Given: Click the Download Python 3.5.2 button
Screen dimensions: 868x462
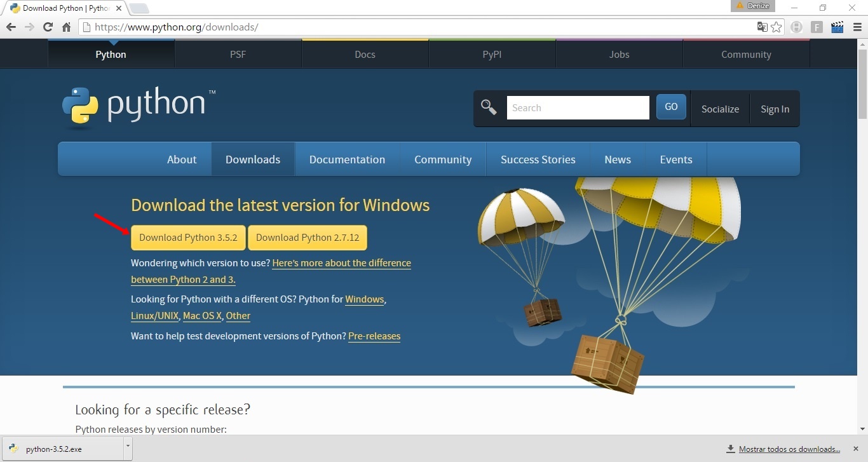Looking at the screenshot, I should click(188, 238).
